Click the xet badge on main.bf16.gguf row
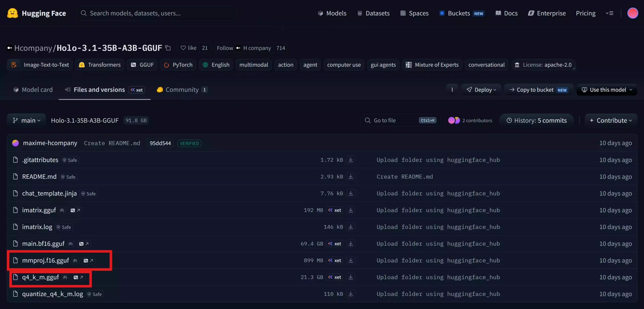This screenshot has height=309, width=644. pos(335,244)
